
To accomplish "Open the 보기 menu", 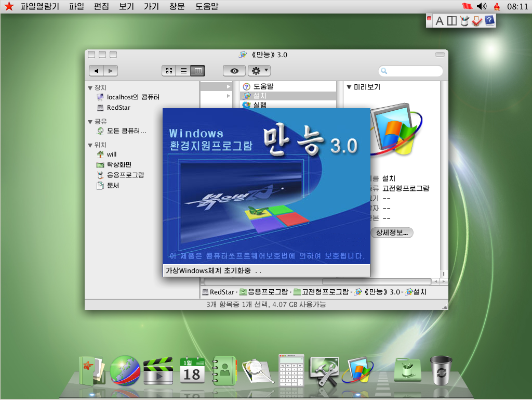I will [125, 7].
